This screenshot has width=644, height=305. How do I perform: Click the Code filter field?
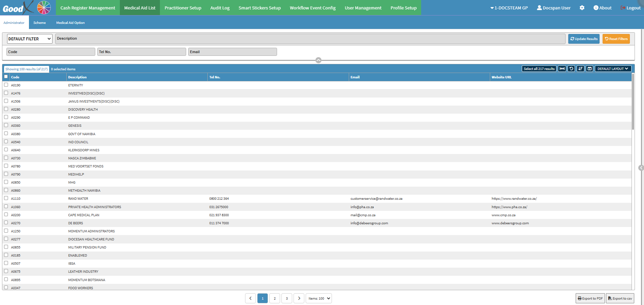pyautogui.click(x=51, y=52)
